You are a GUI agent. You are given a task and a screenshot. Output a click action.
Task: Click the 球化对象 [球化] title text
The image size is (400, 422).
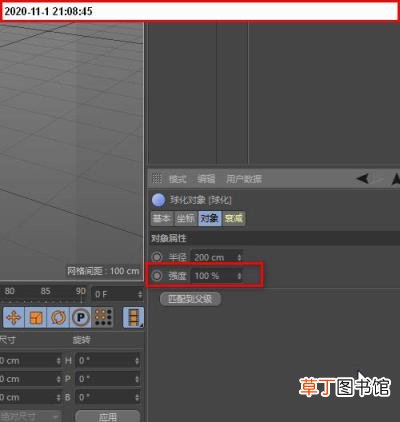[200, 200]
